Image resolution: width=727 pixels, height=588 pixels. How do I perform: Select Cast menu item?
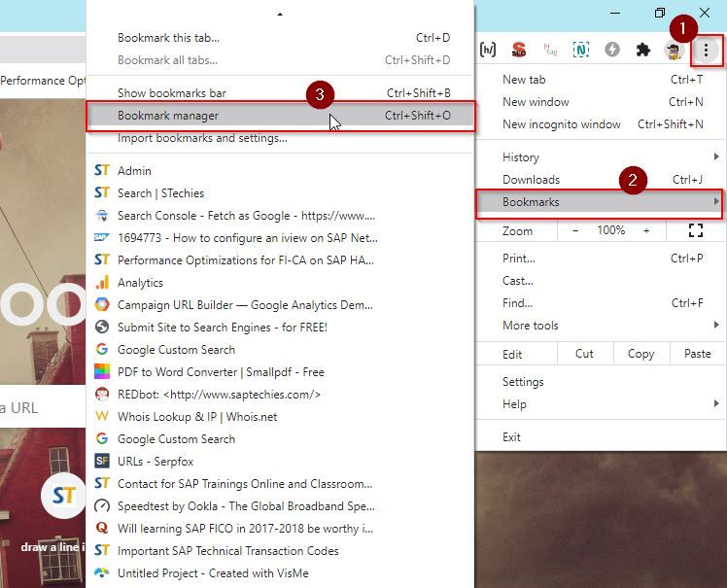click(x=602, y=281)
